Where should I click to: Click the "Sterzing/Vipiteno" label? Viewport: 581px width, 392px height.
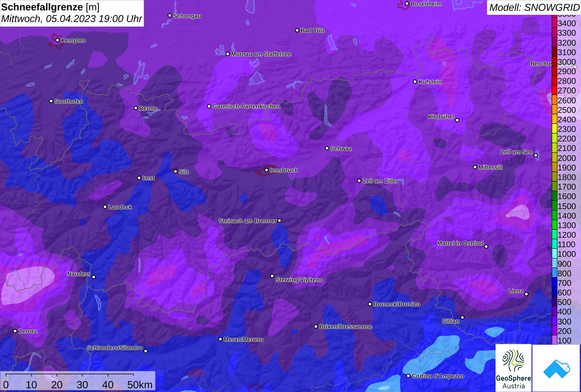coord(299,280)
